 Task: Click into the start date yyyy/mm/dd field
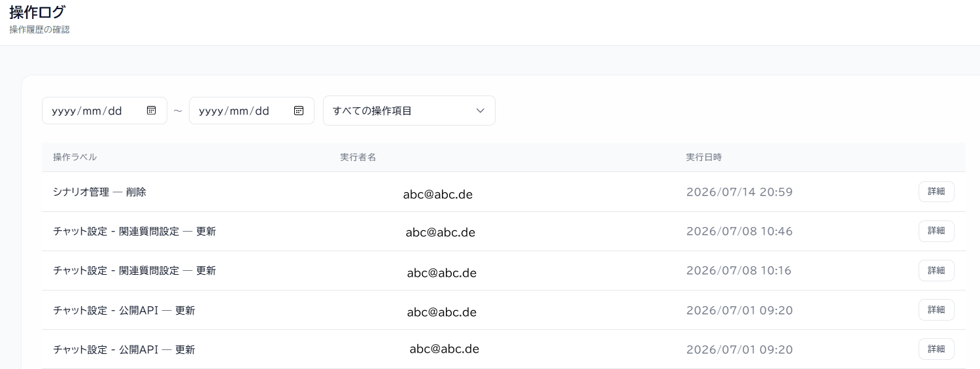pyautogui.click(x=105, y=111)
